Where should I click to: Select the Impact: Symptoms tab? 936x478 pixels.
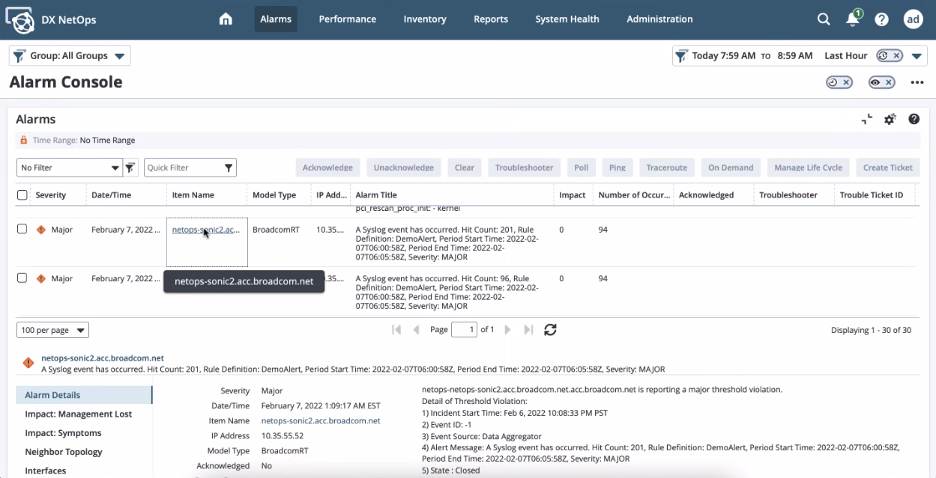tap(63, 433)
